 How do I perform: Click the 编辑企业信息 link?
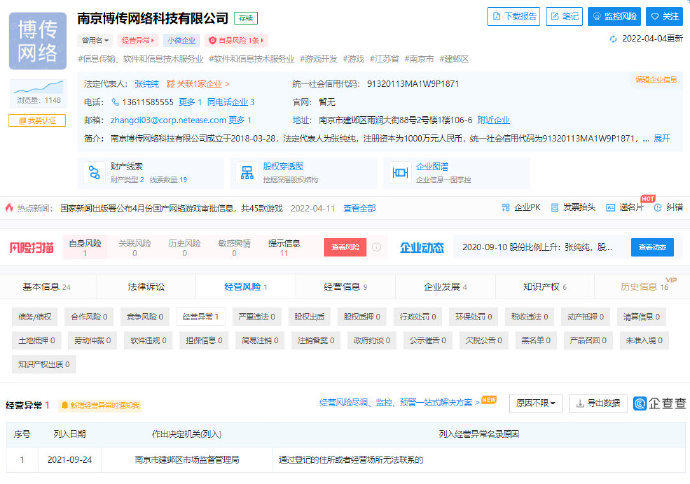coord(656,80)
